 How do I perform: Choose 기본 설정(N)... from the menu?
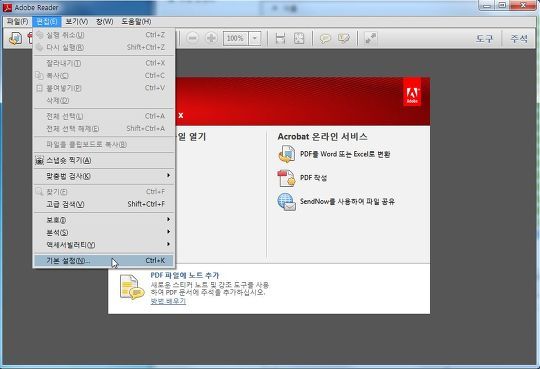coord(104,260)
